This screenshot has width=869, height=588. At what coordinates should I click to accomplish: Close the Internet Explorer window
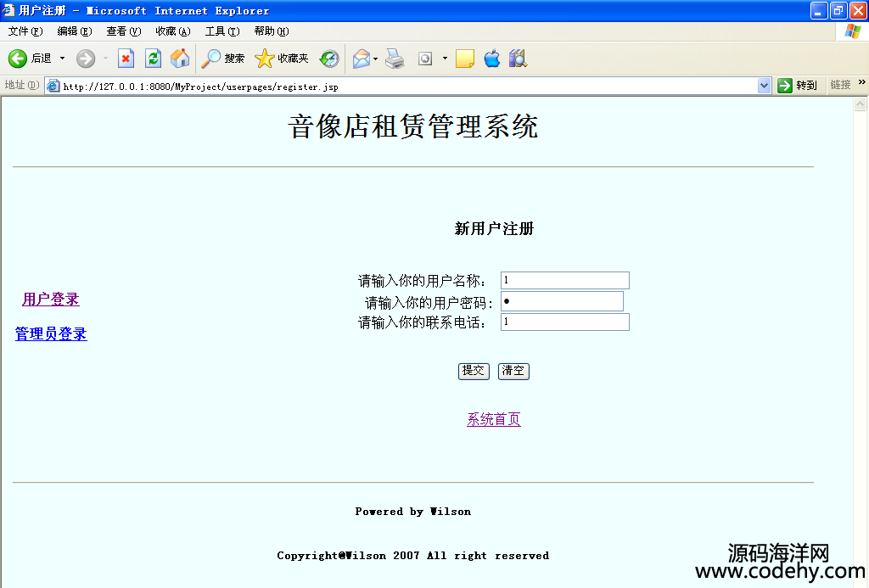[858, 10]
